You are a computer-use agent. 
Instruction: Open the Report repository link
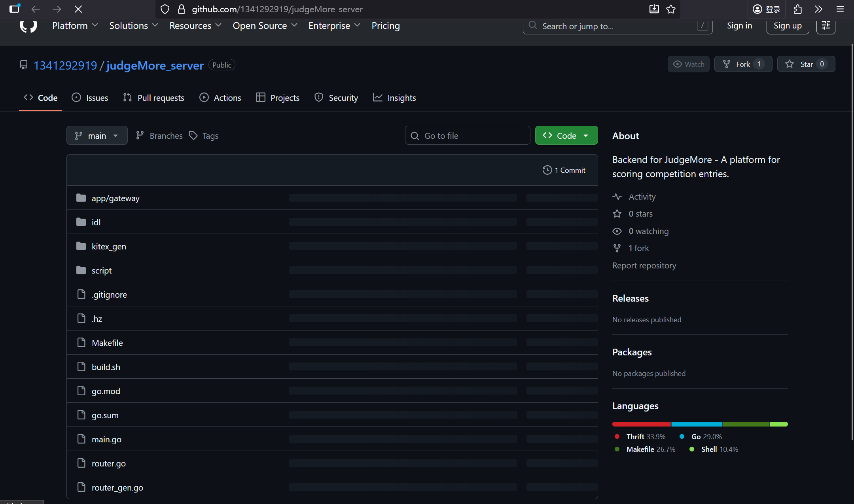(644, 265)
